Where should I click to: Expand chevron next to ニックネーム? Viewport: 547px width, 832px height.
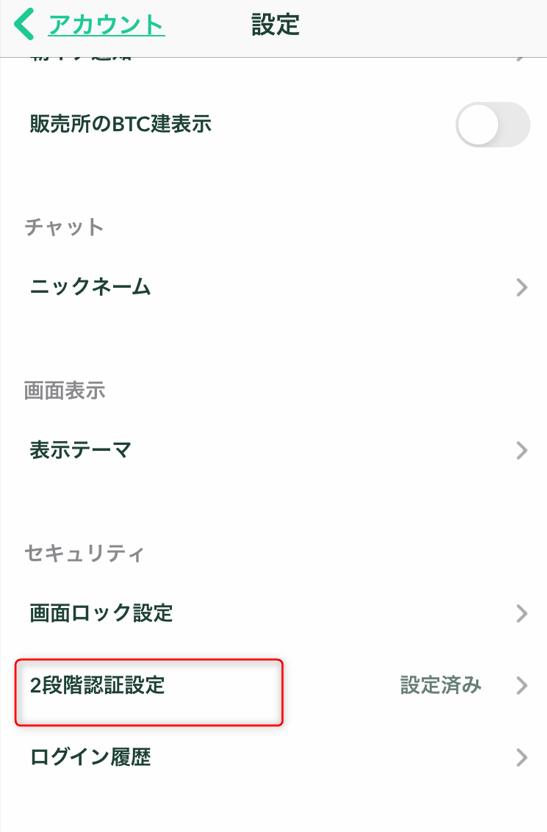coord(522,288)
